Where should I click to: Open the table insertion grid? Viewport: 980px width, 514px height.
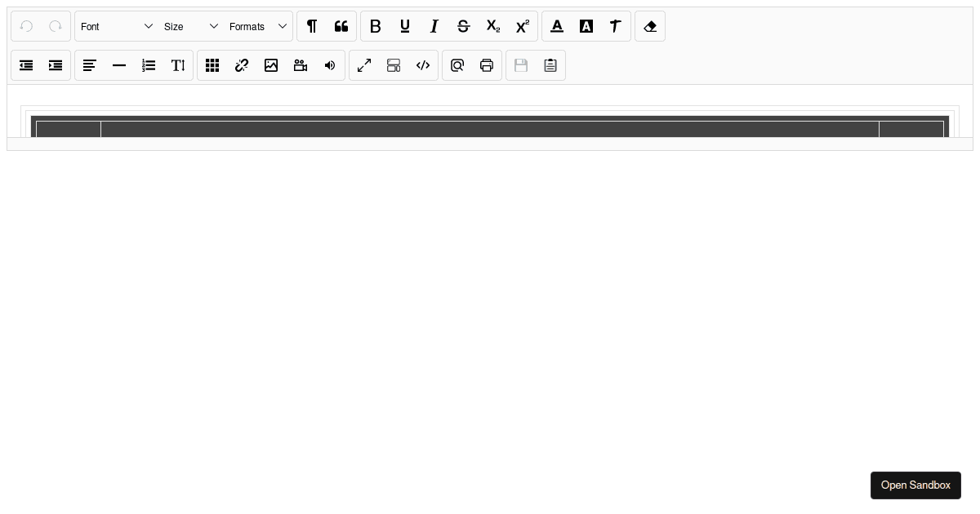point(212,65)
